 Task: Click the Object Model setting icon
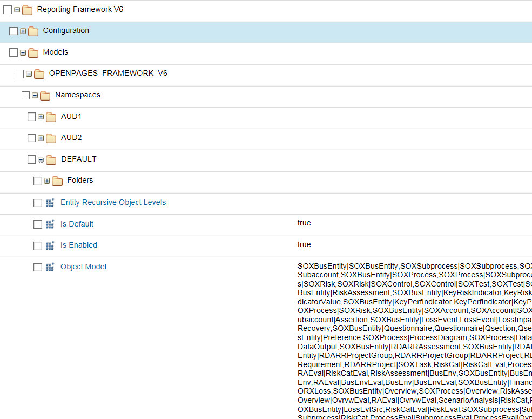pyautogui.click(x=50, y=267)
